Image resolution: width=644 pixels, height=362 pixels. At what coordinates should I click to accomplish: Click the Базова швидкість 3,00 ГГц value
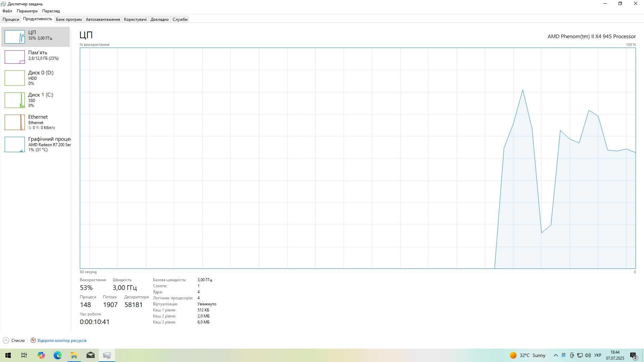point(205,280)
